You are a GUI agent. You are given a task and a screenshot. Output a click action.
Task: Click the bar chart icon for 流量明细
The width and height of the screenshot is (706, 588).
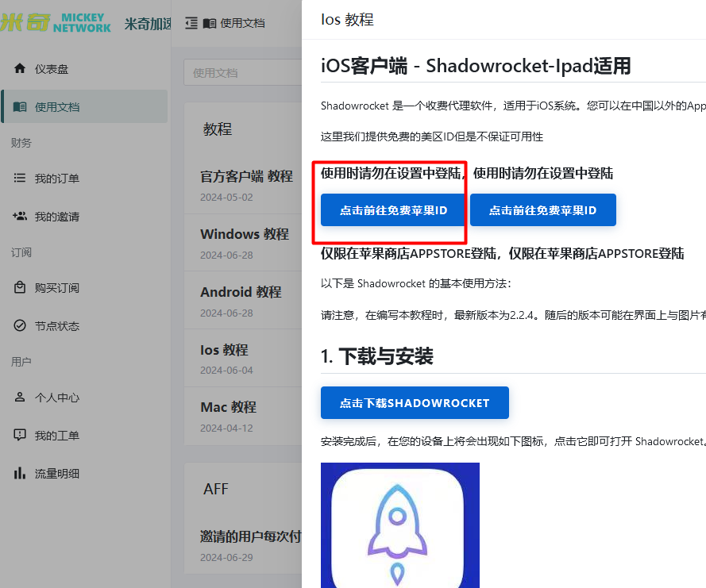coord(20,473)
